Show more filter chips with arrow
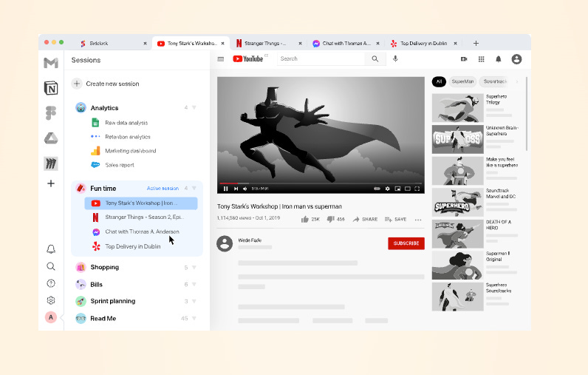Image resolution: width=588 pixels, height=375 pixels. (x=517, y=81)
